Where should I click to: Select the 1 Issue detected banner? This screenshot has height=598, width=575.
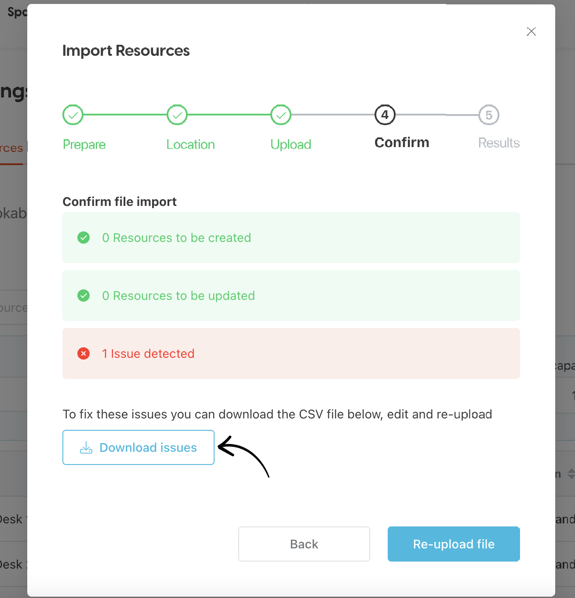point(291,354)
